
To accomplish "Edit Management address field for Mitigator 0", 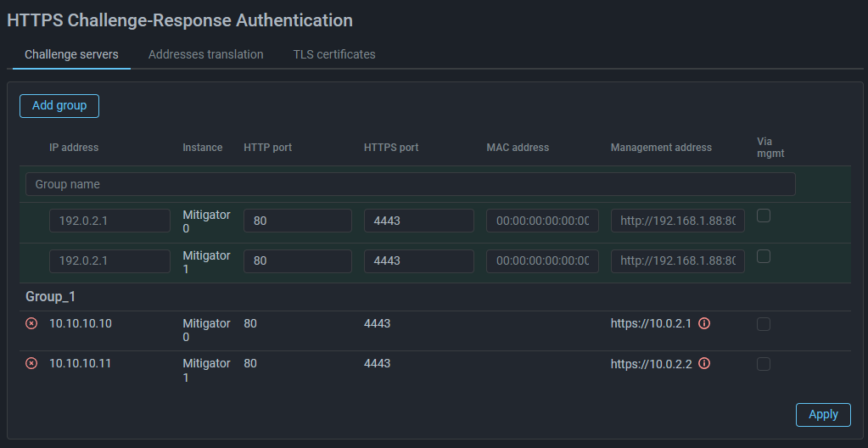I will tap(677, 221).
